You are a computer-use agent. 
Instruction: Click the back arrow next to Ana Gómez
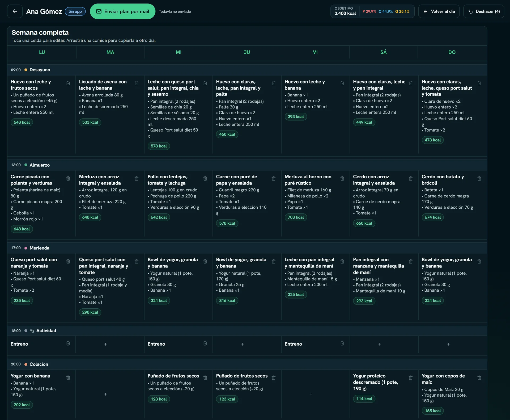pyautogui.click(x=15, y=11)
